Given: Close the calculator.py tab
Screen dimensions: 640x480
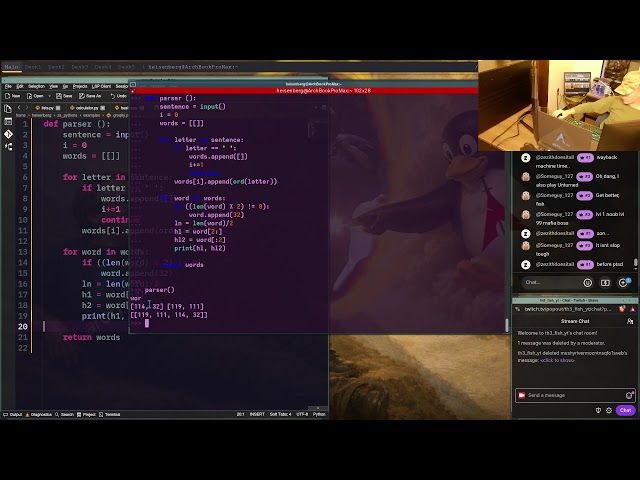Looking at the screenshot, I should pyautogui.click(x=102, y=108).
